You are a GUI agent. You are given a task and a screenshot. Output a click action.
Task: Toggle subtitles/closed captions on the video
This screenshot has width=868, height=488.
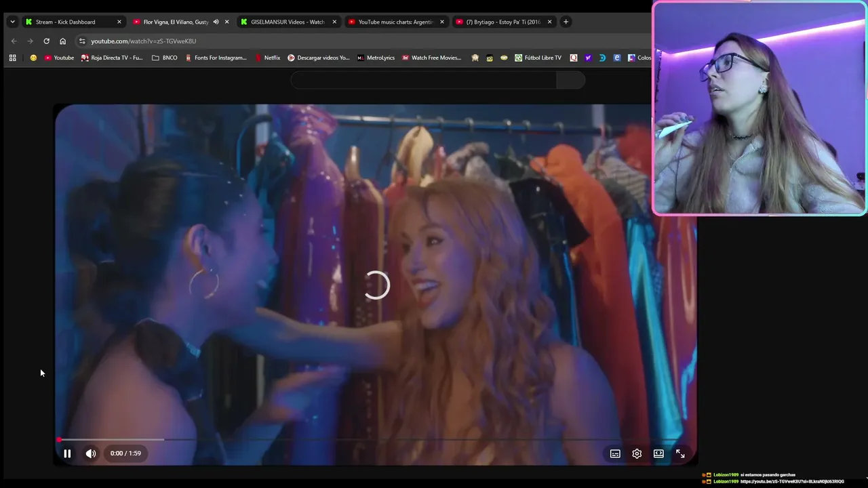click(x=615, y=453)
